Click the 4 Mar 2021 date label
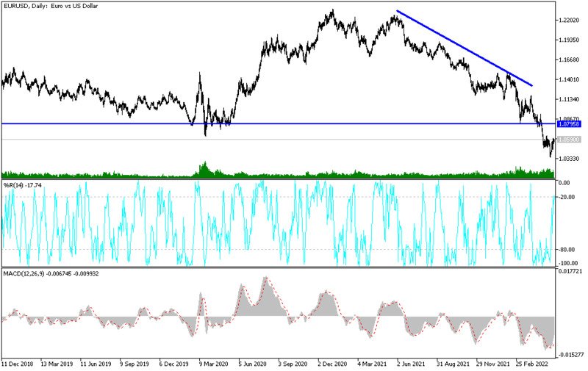 point(372,364)
